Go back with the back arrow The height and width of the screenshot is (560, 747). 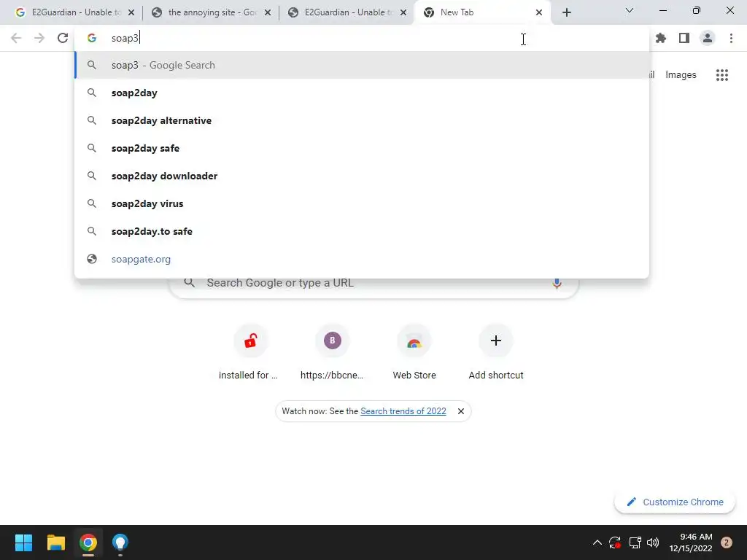tap(16, 38)
